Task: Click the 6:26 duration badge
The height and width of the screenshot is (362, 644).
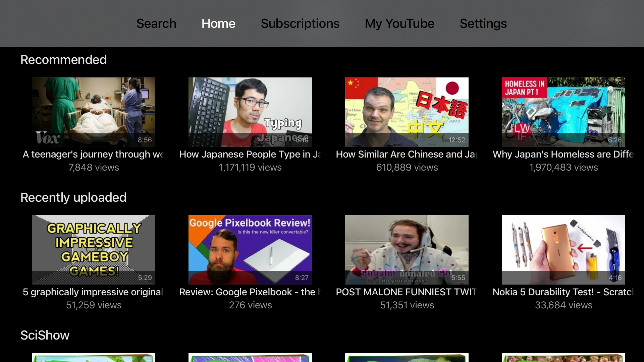Action: (615, 140)
